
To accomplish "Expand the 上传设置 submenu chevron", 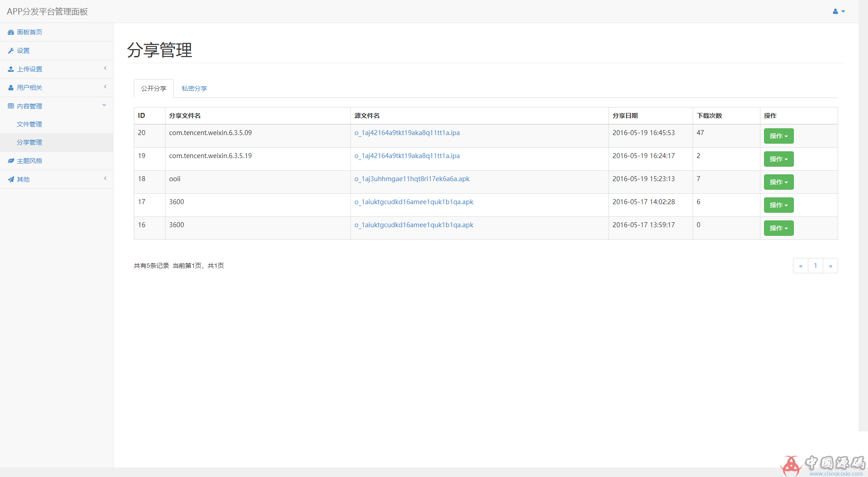I will coord(105,68).
